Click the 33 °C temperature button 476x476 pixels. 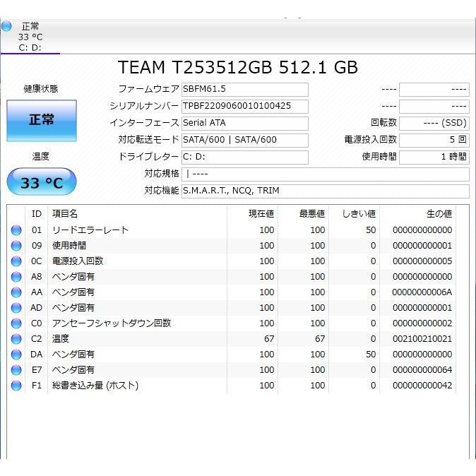point(42,183)
